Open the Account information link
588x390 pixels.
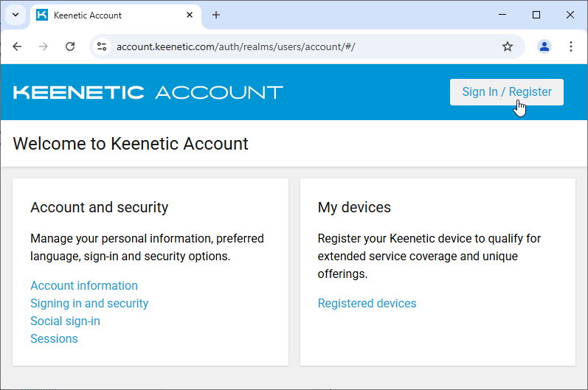(84, 286)
